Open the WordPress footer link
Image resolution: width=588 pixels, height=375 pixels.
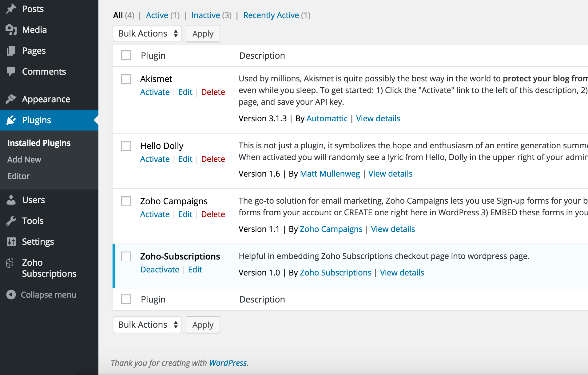click(x=228, y=363)
